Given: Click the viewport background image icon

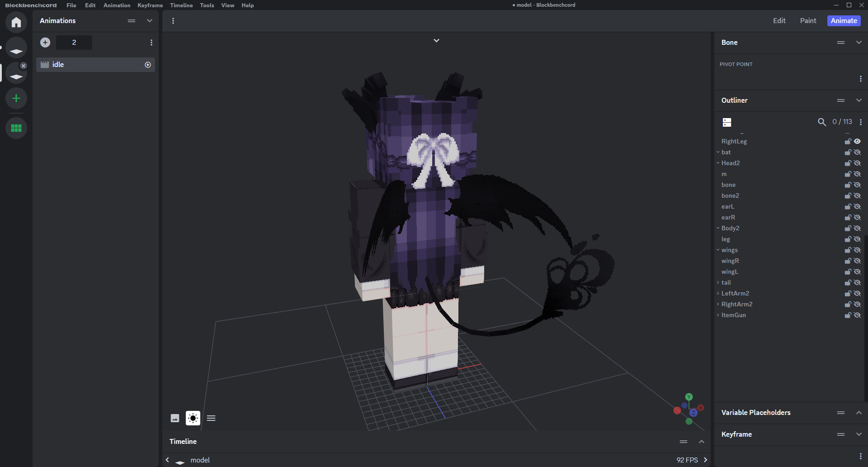Looking at the screenshot, I should [x=175, y=418].
